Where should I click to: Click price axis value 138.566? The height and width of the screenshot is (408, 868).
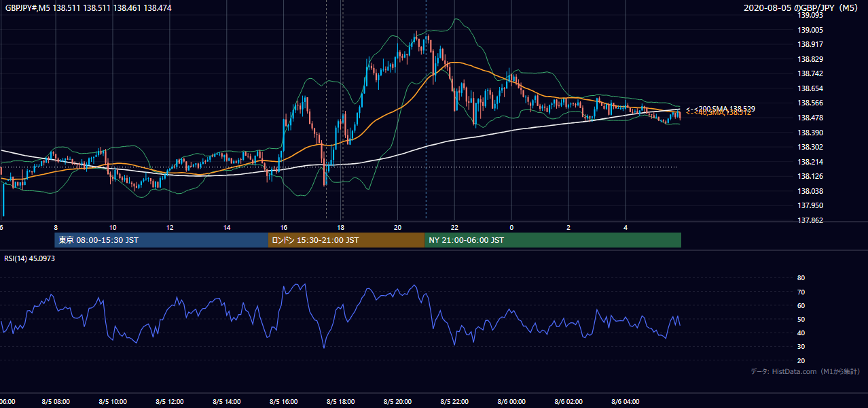(811, 103)
